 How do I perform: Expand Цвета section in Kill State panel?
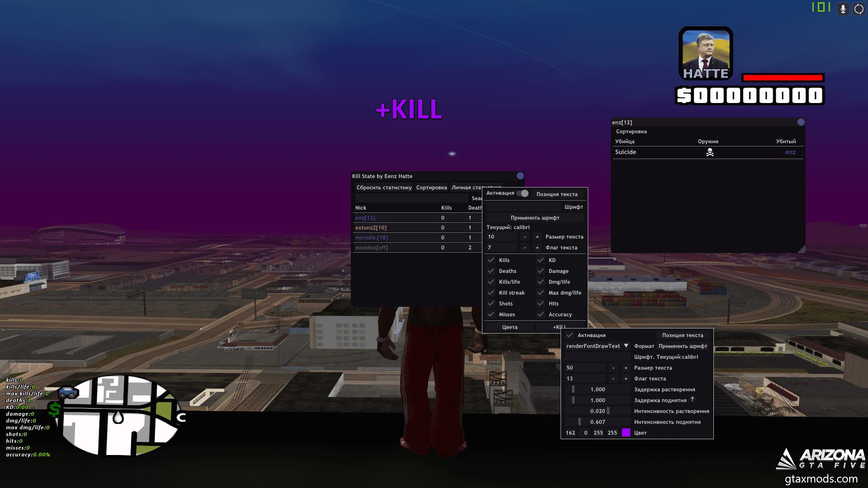pyautogui.click(x=509, y=327)
